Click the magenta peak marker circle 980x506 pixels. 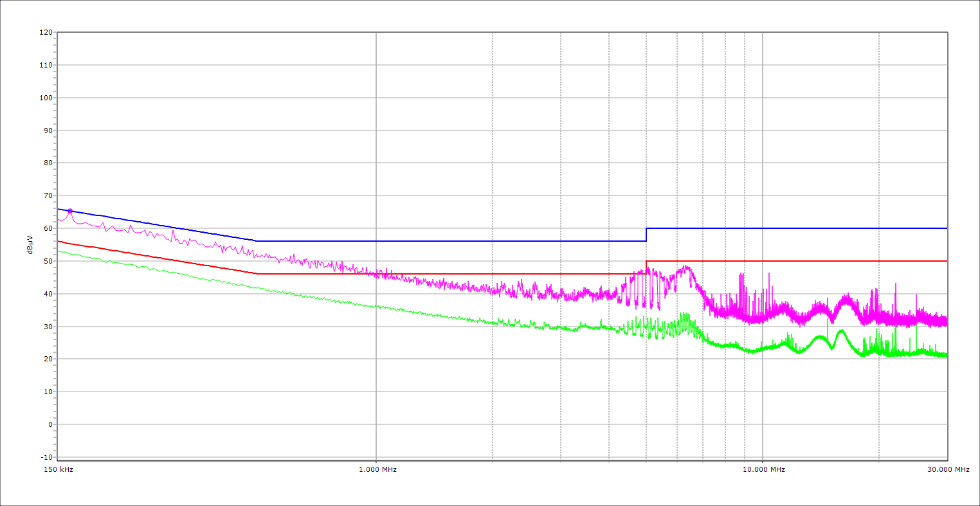coord(70,211)
